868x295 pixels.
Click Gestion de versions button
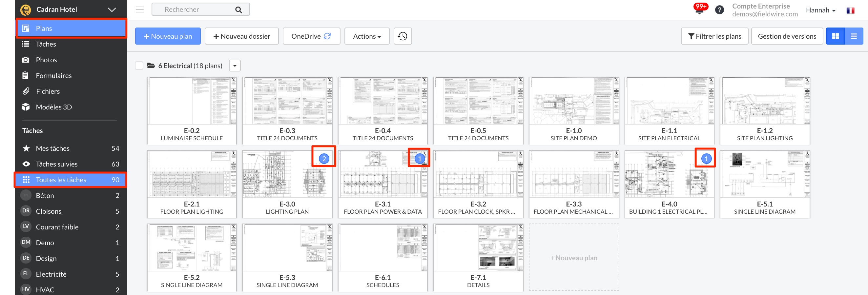coord(787,36)
